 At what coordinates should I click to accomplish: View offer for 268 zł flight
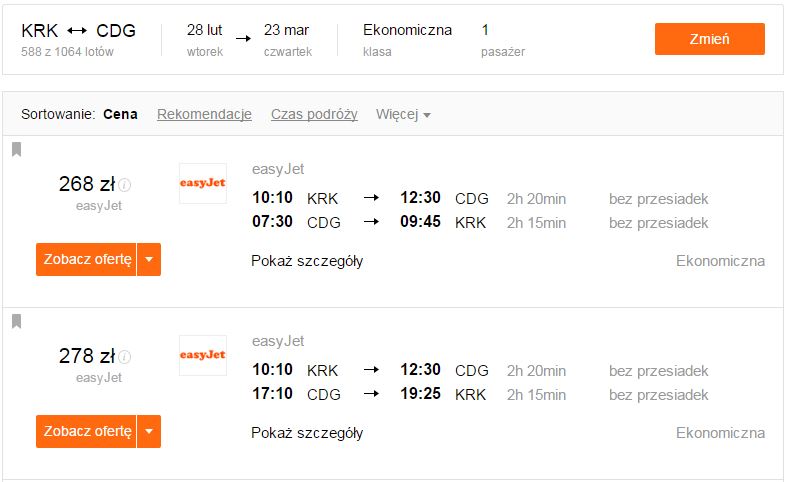pos(86,260)
